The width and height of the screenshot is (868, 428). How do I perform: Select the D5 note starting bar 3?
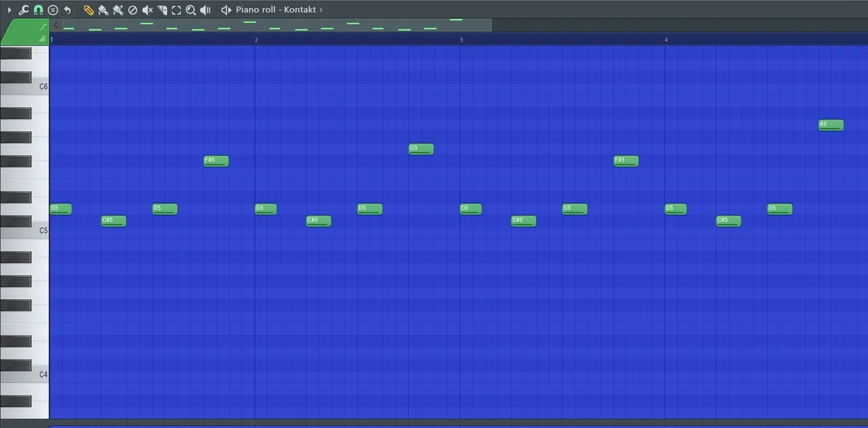[471, 209]
